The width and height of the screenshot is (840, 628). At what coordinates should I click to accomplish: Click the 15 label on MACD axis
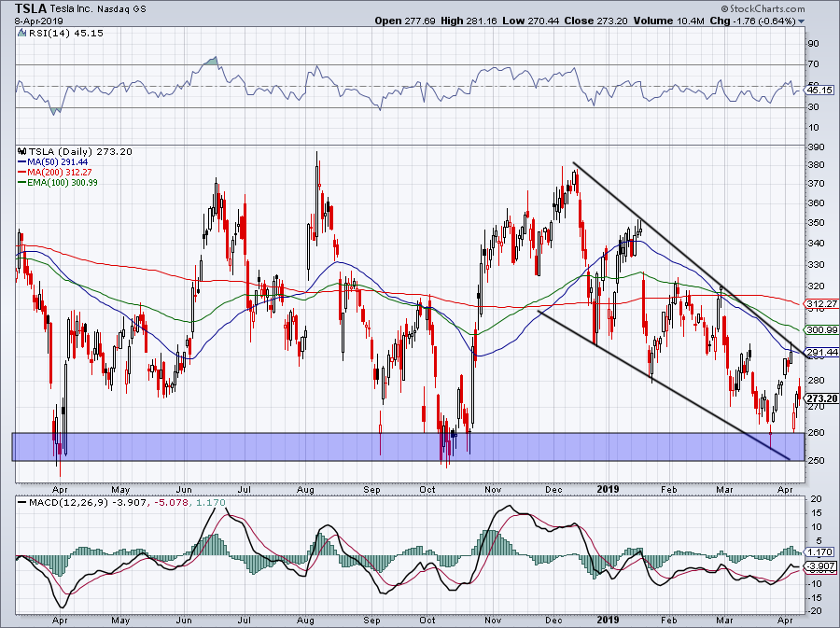[816, 513]
